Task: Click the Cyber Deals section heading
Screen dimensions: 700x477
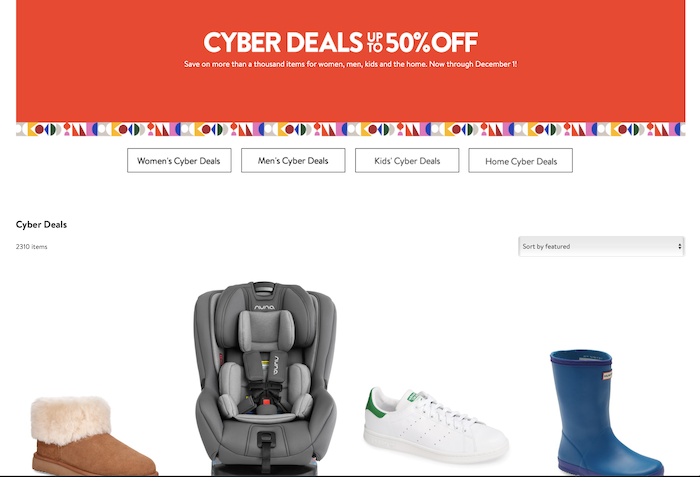Action: pos(41,225)
